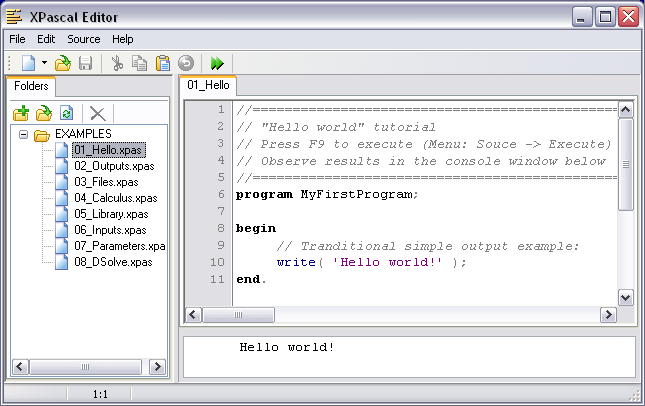Click the Paste clipboard icon
The height and width of the screenshot is (406, 645).
[162, 63]
